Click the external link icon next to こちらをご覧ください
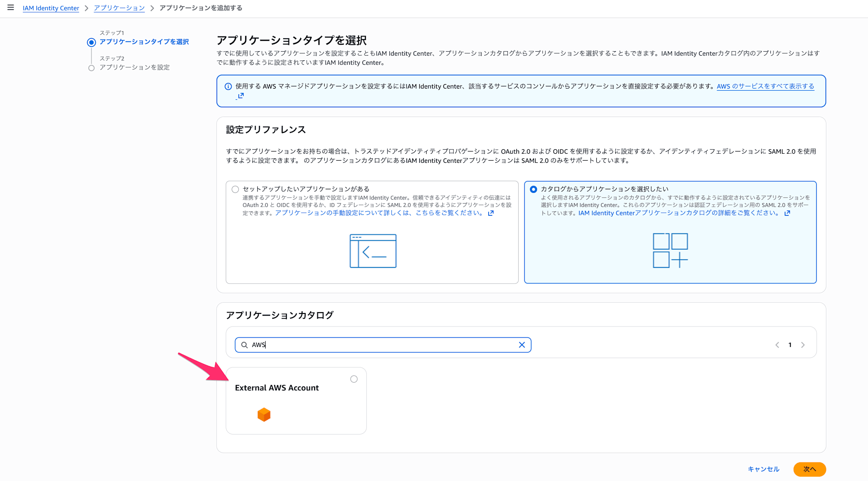Screen dimensions: 868x481 491,213
